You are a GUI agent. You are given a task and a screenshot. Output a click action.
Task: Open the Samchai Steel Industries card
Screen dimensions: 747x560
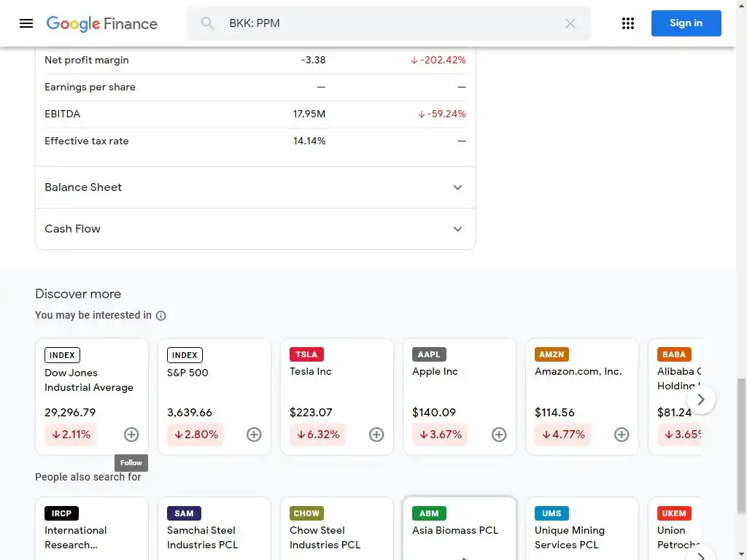click(x=214, y=530)
